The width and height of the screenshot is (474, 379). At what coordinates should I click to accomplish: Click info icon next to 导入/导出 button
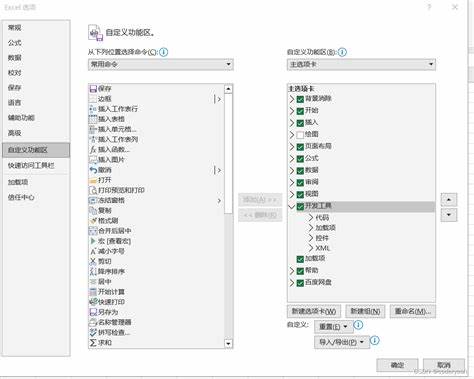point(375,341)
